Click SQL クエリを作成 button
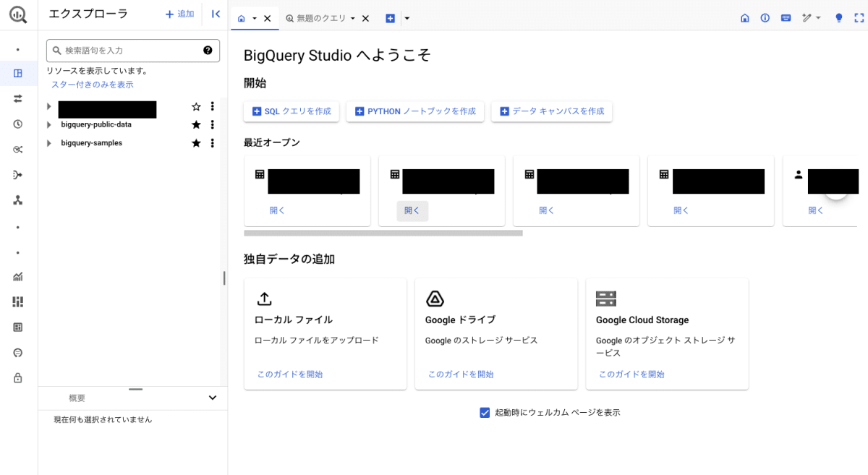Screen dimensions: 868x475 click(292, 111)
